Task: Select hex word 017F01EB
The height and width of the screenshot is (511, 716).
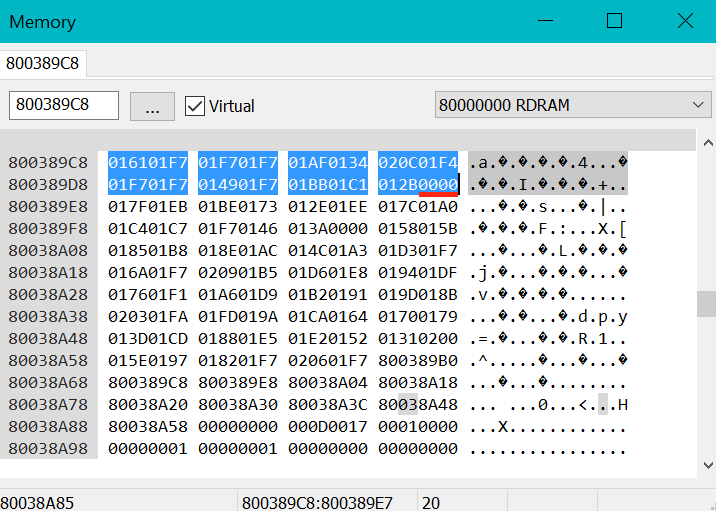Action: tap(148, 206)
